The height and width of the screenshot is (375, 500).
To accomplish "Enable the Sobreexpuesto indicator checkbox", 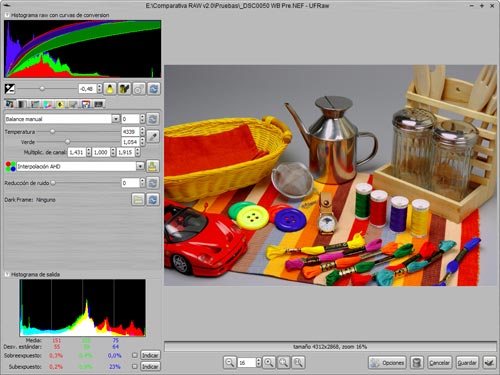I will pyautogui.click(x=135, y=355).
